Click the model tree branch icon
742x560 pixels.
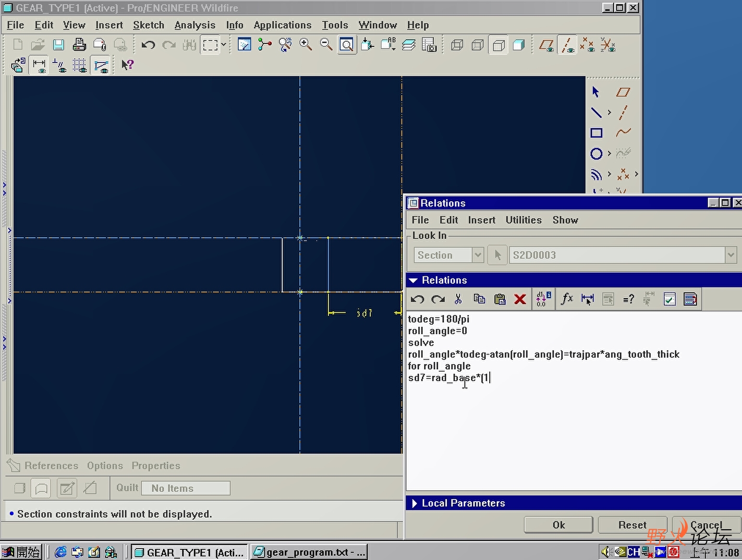pos(265,45)
